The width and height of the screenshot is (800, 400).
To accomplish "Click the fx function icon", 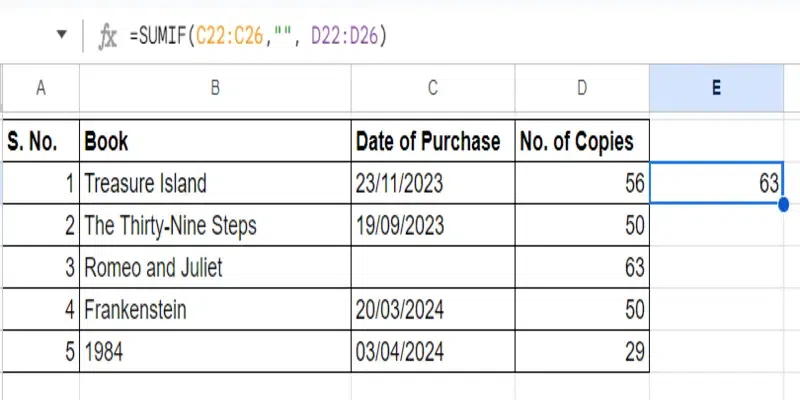I will pyautogui.click(x=107, y=36).
